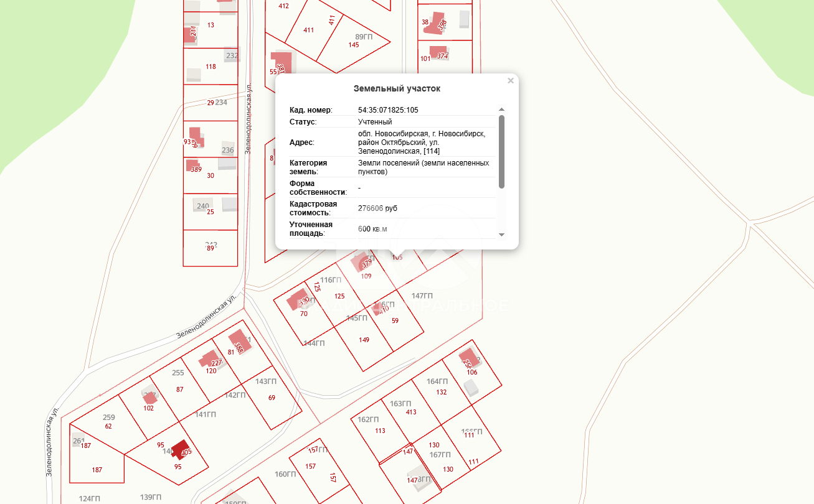Image resolution: width=814 pixels, height=504 pixels.
Task: Select parcel 13 on the map
Action: (x=211, y=25)
